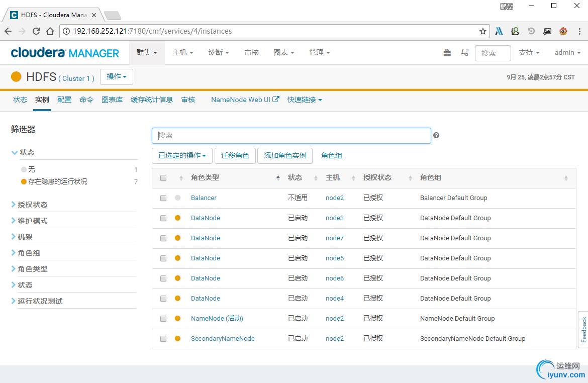
Task: Open the node3 host link
Action: pyautogui.click(x=335, y=218)
